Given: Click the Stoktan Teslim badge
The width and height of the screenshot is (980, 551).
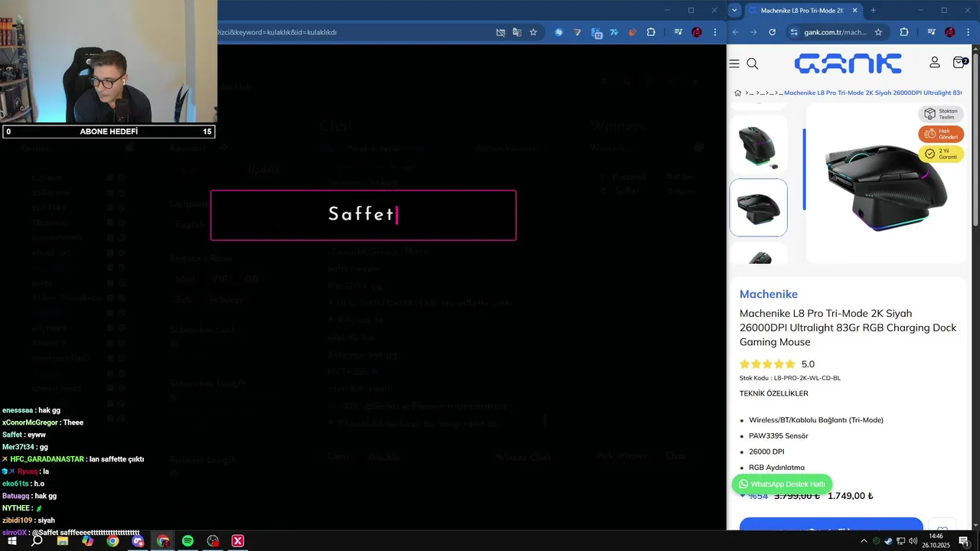Looking at the screenshot, I should (941, 114).
